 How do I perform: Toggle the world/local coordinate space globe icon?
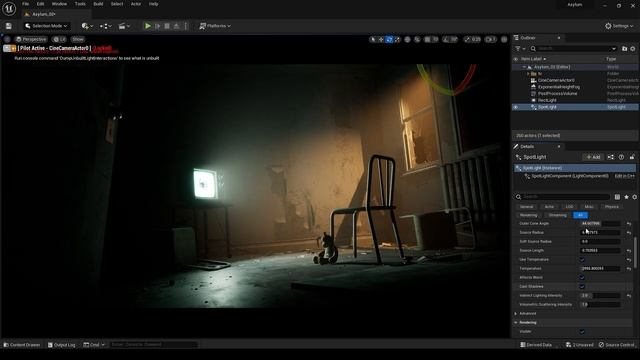(x=407, y=39)
